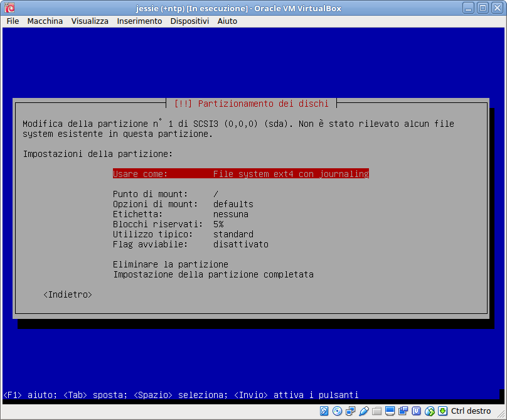Click the keyboard capture arrow icon
The width and height of the screenshot is (507, 420).
[x=442, y=411]
